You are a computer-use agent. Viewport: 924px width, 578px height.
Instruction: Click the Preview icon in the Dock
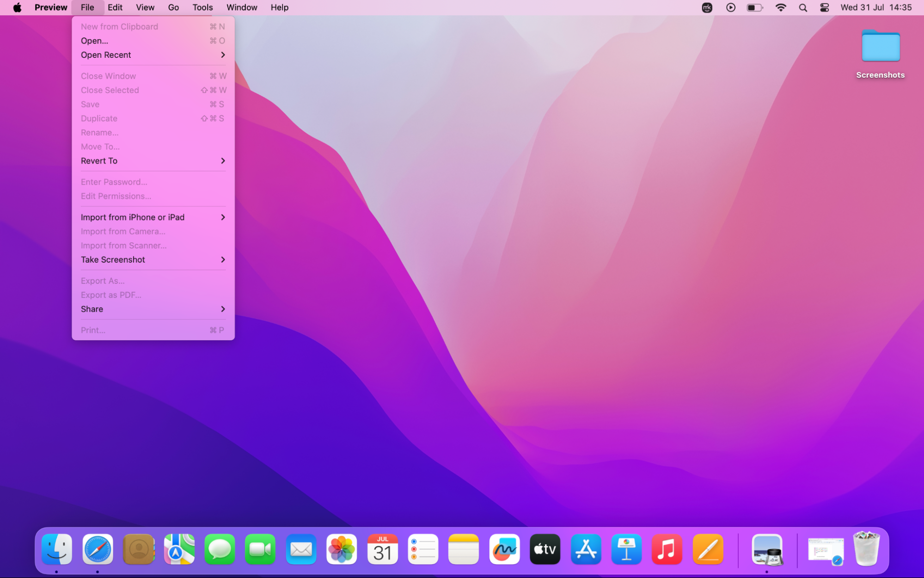coord(767,549)
